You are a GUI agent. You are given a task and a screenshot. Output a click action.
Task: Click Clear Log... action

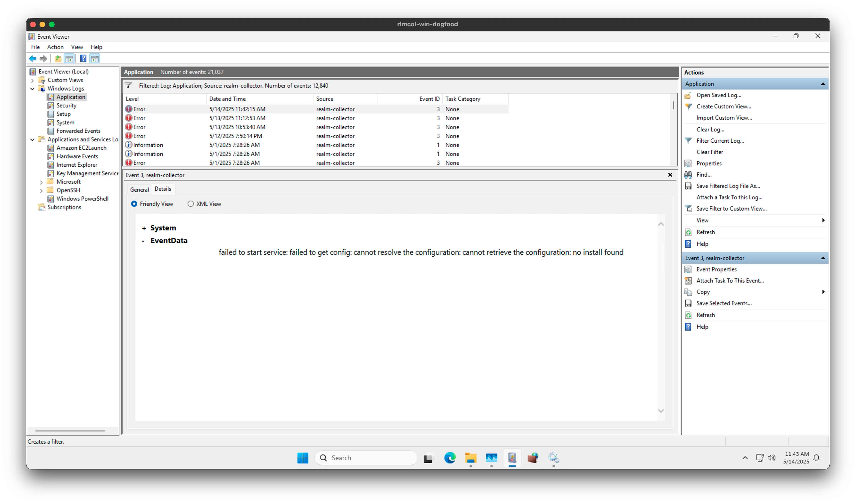[710, 130]
